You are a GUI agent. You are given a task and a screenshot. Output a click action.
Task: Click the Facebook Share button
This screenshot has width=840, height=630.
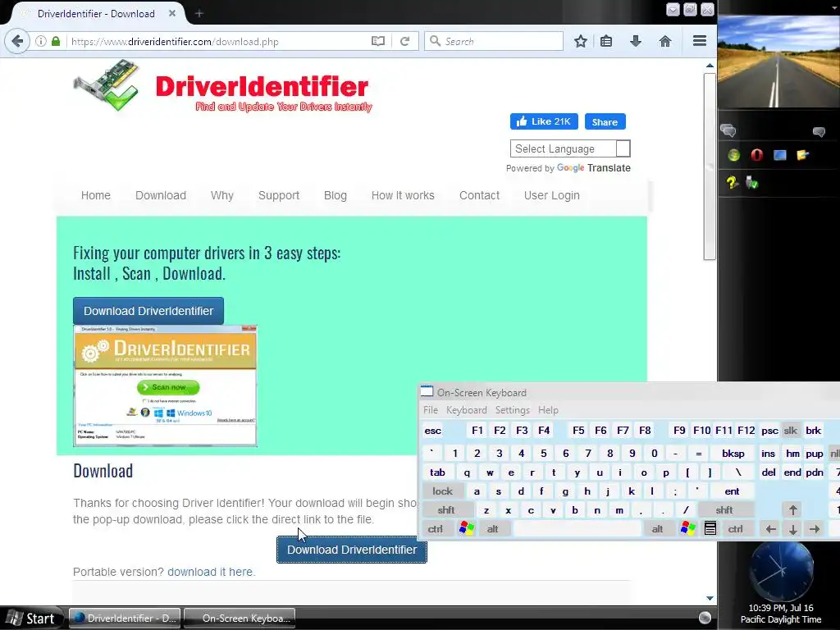tap(605, 121)
